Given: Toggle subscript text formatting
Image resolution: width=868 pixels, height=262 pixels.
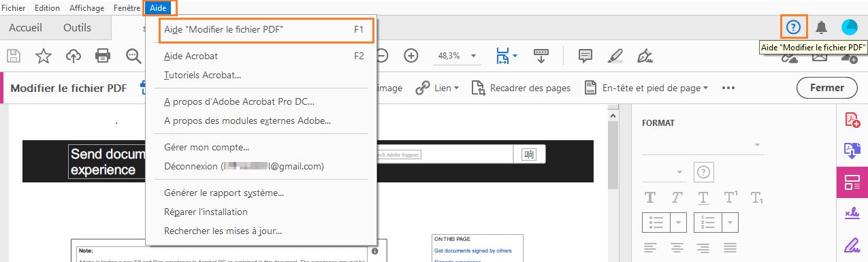Looking at the screenshot, I should point(756,198).
